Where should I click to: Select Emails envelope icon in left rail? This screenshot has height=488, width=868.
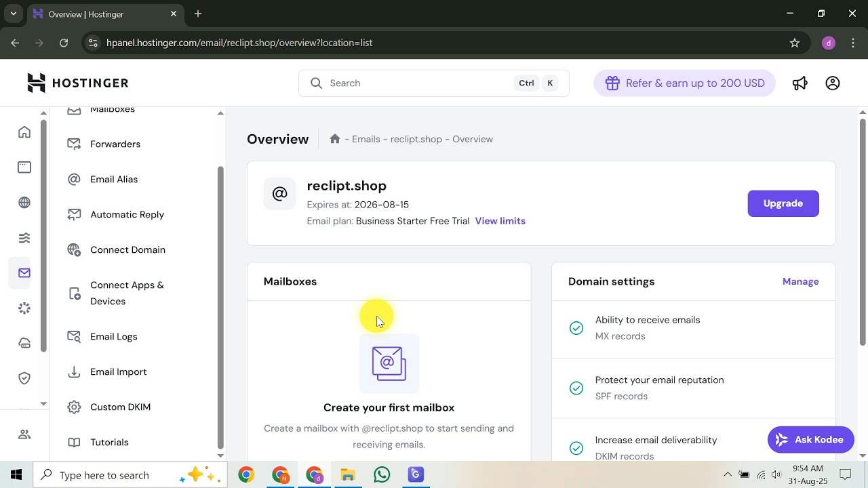[x=24, y=273]
